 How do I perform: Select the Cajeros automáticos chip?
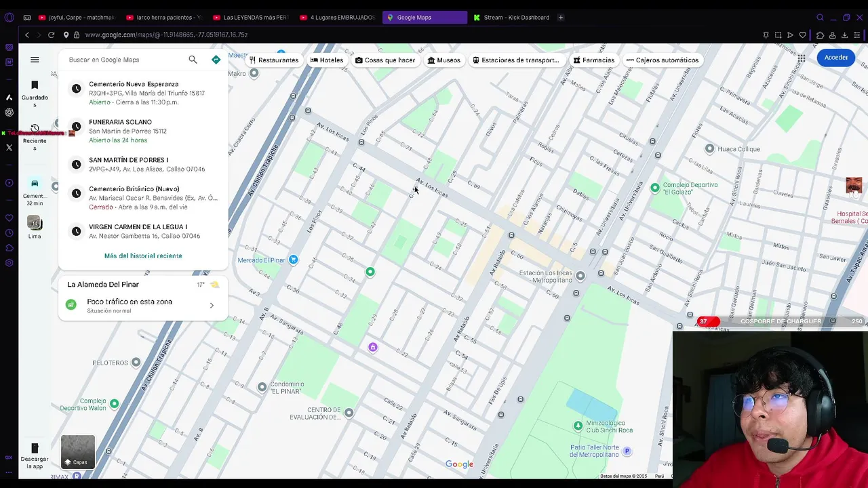(663, 60)
